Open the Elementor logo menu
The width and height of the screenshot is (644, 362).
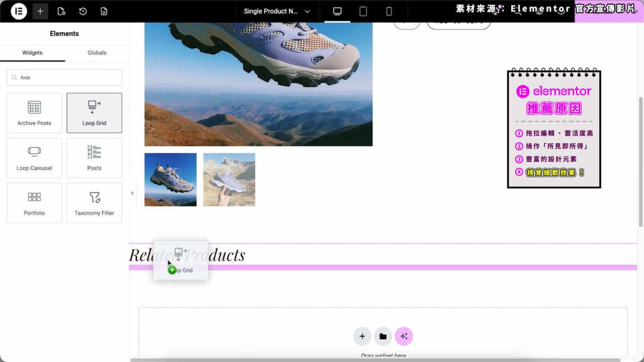[19, 11]
